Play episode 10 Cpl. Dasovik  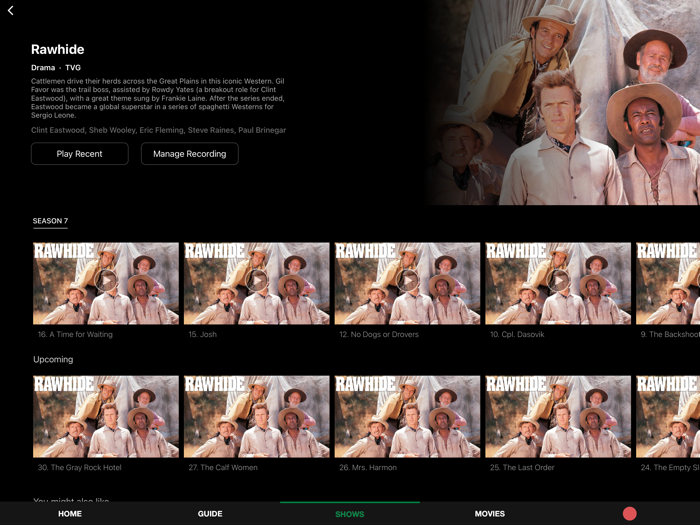[558, 281]
